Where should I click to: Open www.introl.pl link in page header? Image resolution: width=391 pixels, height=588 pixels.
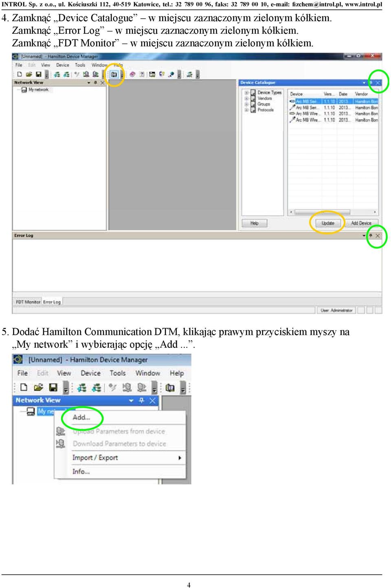click(x=364, y=4)
